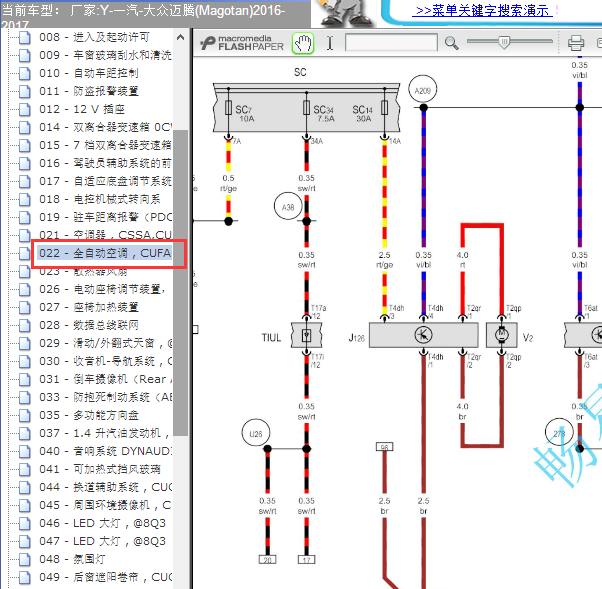602x589 pixels.
Task: Select the text selection cursor tool
Action: click(330, 43)
